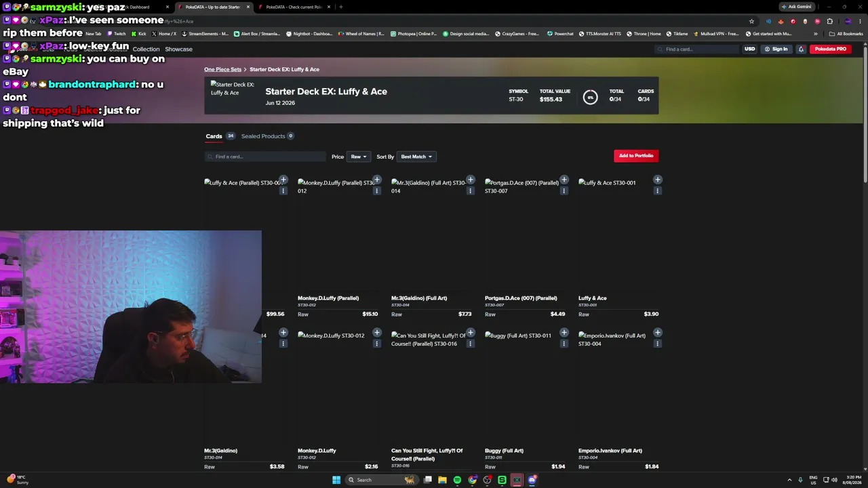Open Showcase in the site navigation
The image size is (868, 488).
[x=179, y=49]
